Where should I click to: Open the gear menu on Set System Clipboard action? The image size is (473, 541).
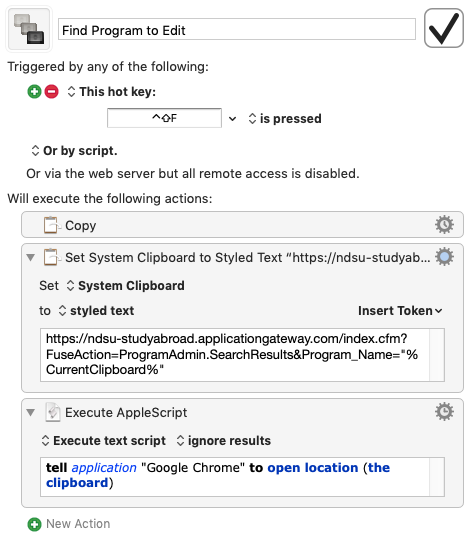(x=444, y=257)
